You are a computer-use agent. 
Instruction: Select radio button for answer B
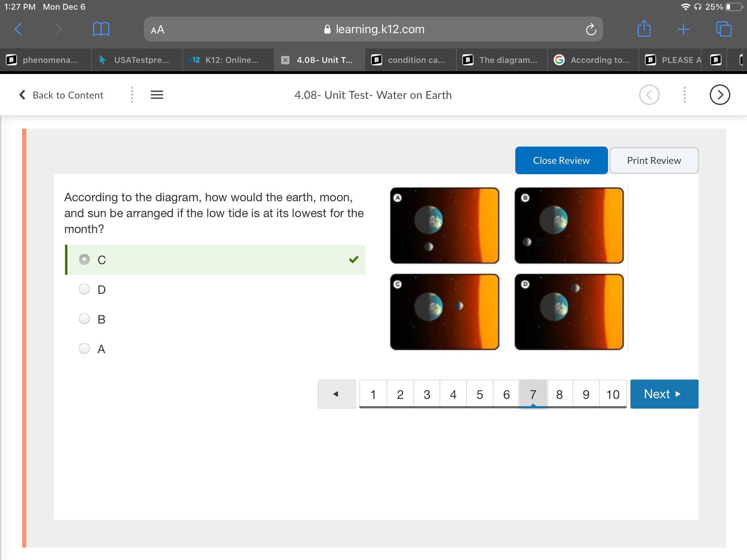(84, 319)
